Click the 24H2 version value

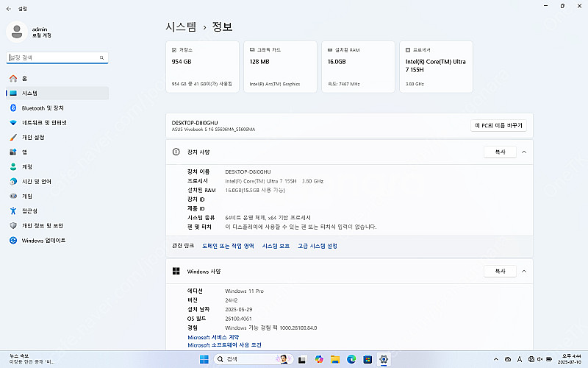231,300
